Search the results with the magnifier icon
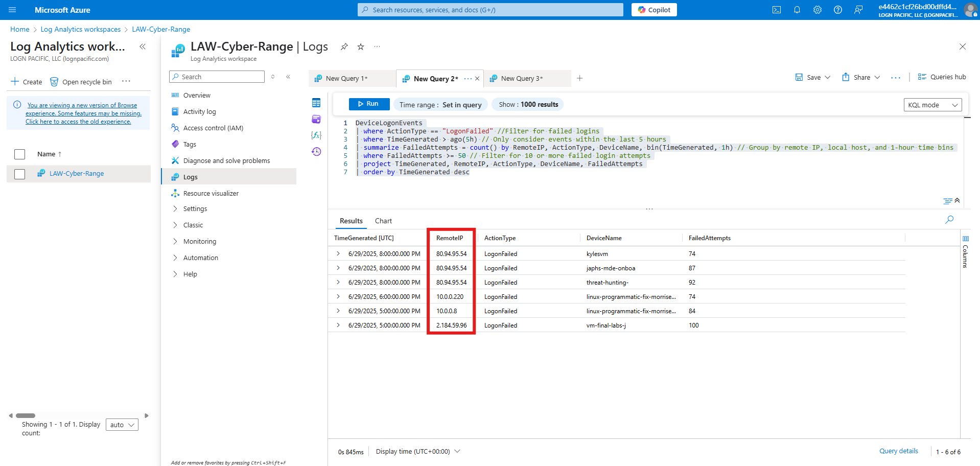 point(949,220)
